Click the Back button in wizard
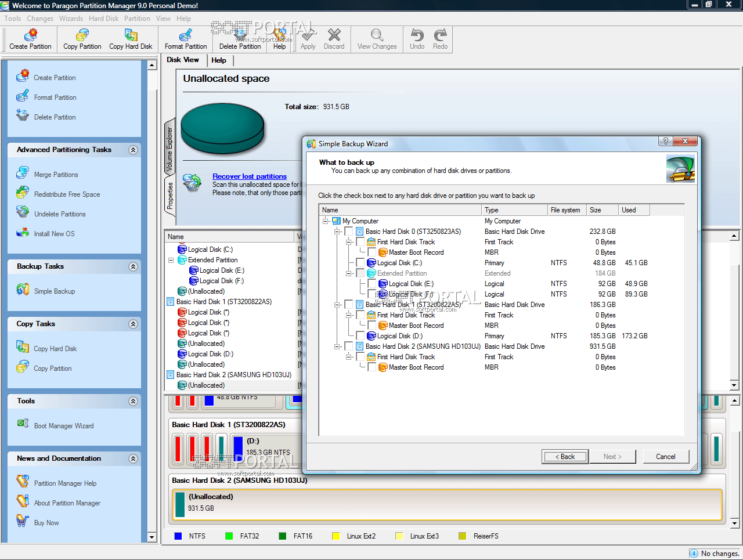This screenshot has height=560, width=743. point(565,457)
